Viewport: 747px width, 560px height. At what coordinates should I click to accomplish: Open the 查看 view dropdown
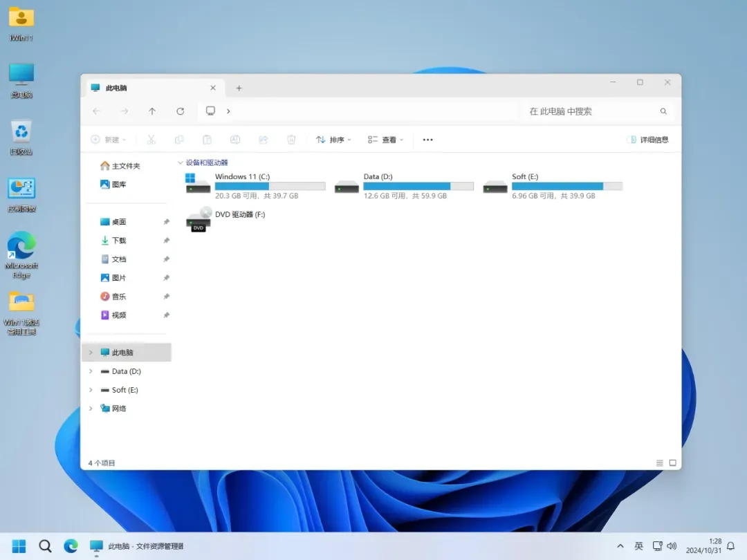[x=386, y=140]
